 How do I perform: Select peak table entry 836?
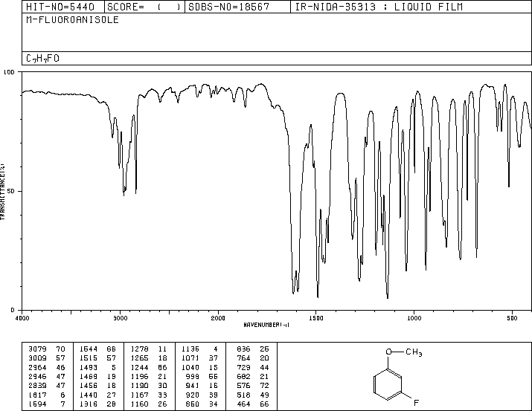pyautogui.click(x=253, y=349)
